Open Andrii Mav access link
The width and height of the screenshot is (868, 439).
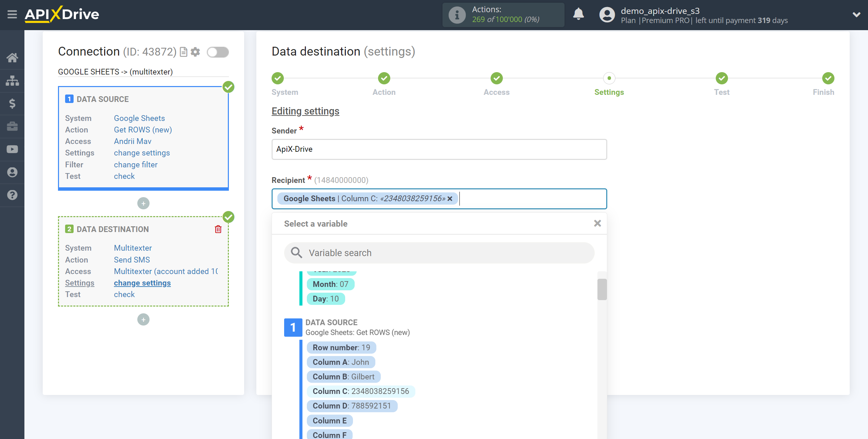point(133,141)
